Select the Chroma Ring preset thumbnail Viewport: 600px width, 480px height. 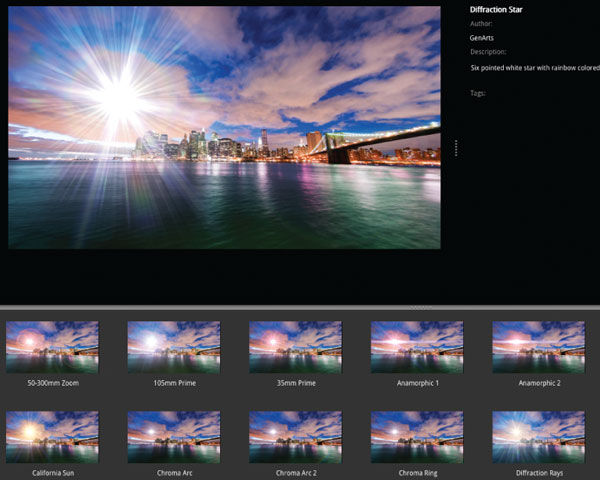[417, 436]
